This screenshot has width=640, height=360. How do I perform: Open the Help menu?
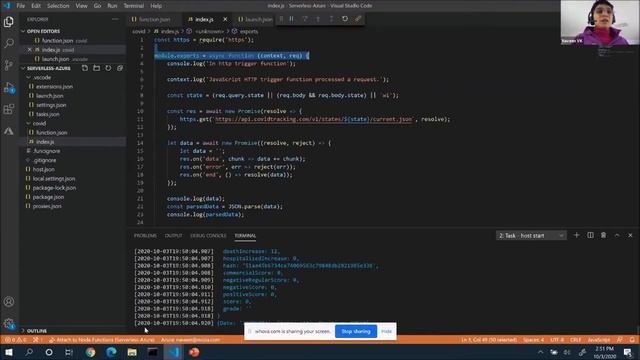pyautogui.click(x=156, y=6)
